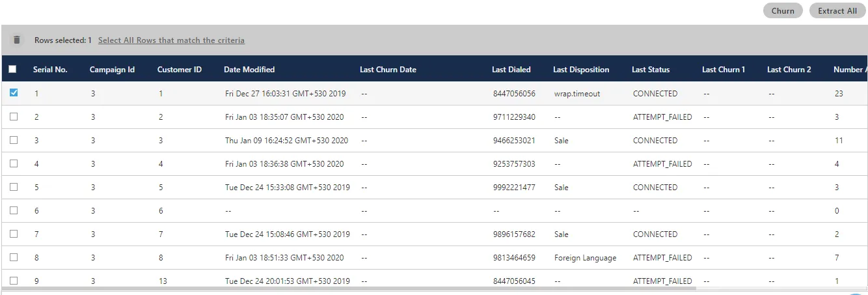Click the Last Churn Date header
The image size is (868, 295).
point(388,70)
